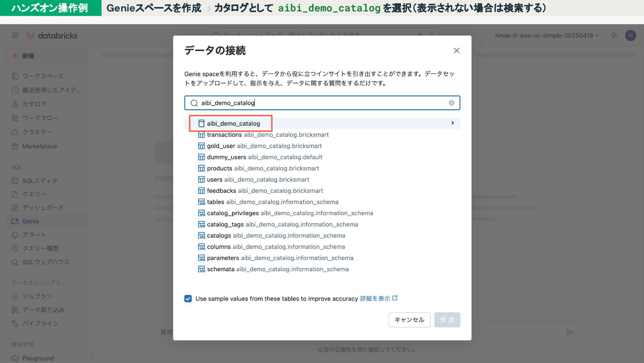Select the catalogs view
644x363 pixels.
[x=271, y=236]
